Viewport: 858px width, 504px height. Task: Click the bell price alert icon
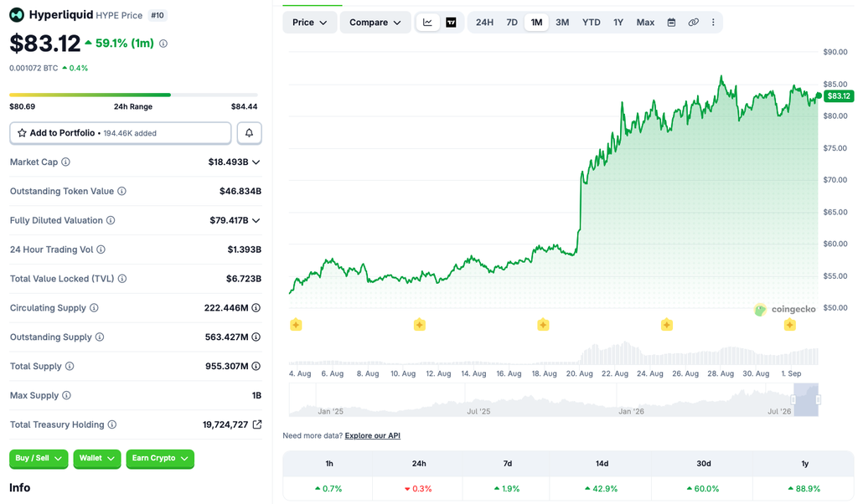pos(249,133)
